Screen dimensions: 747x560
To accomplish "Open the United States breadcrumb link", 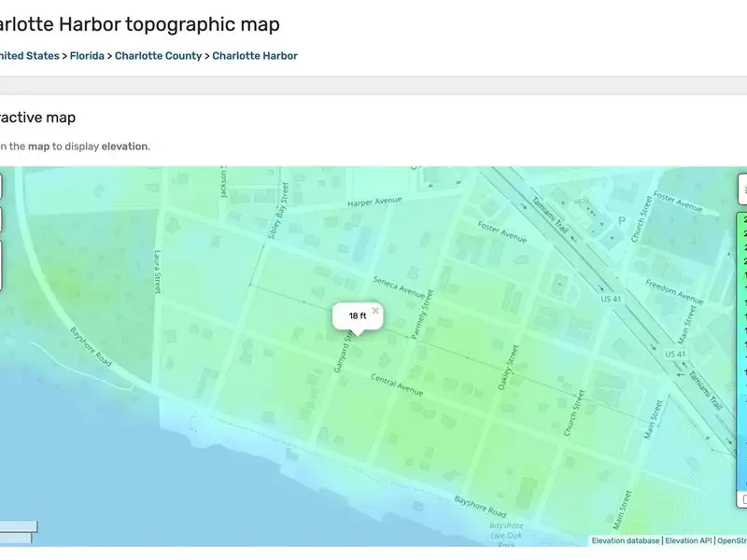I will coord(30,56).
